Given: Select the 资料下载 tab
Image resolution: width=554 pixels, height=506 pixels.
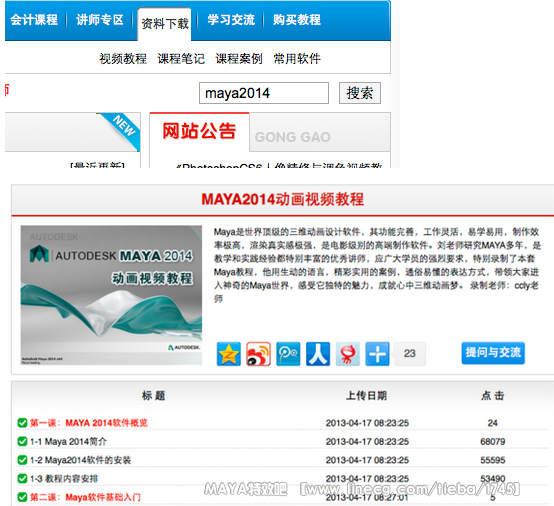Looking at the screenshot, I should (165, 24).
